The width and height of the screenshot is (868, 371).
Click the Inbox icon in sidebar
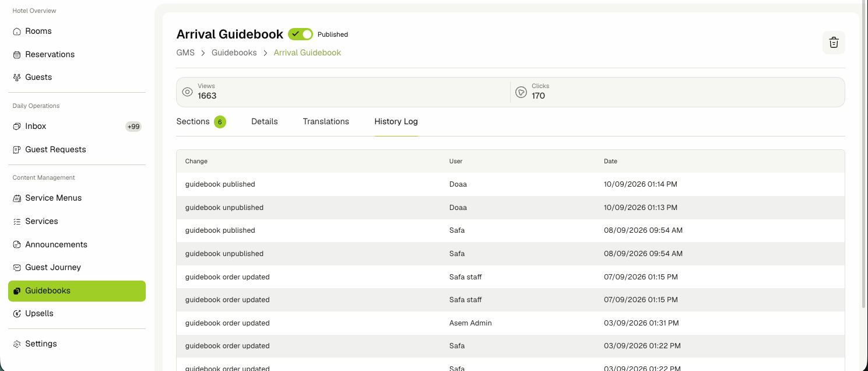click(17, 127)
